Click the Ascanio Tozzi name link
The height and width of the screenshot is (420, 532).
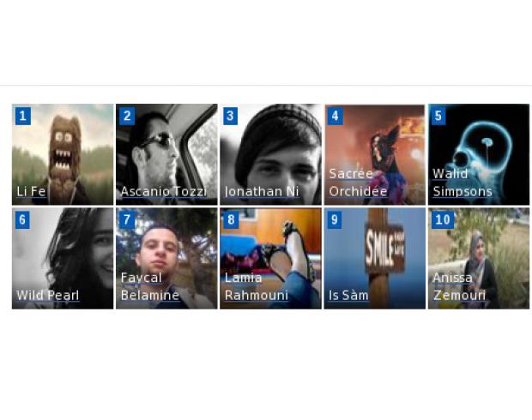(164, 191)
